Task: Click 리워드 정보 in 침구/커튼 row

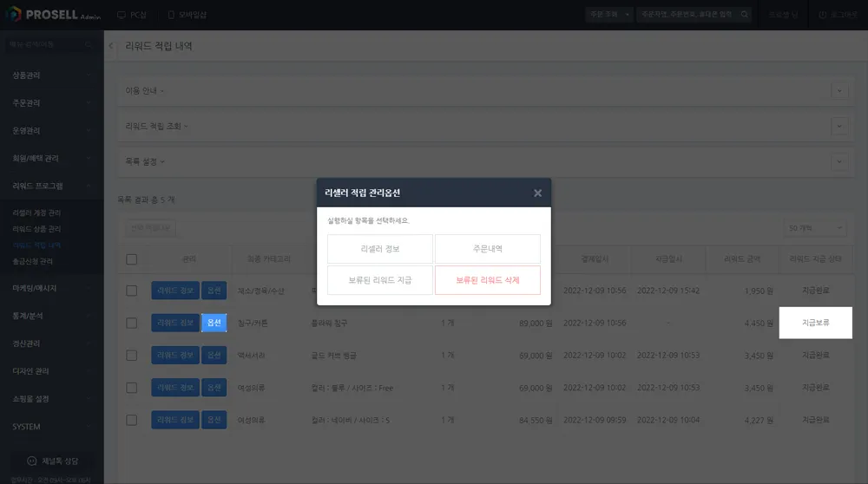Action: point(175,323)
